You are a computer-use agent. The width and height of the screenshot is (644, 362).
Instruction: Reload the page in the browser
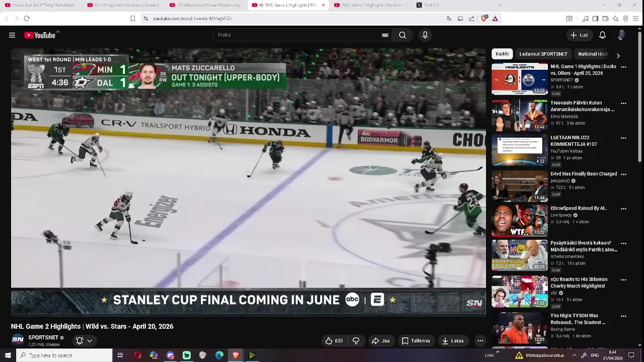[x=27, y=19]
